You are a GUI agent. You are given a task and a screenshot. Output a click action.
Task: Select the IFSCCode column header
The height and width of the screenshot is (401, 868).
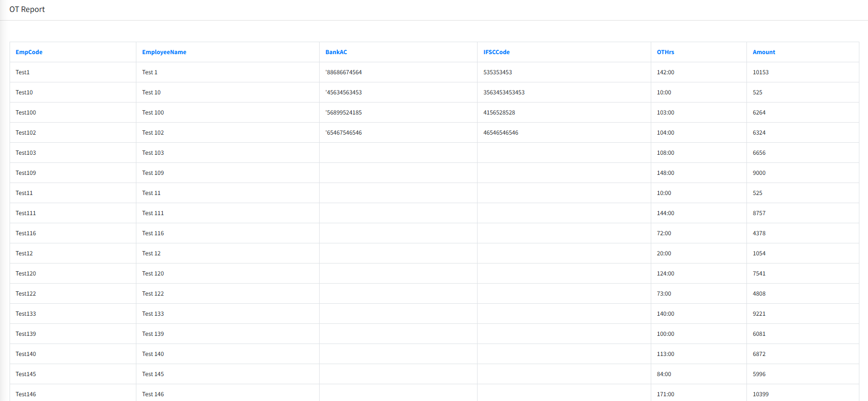coord(496,52)
